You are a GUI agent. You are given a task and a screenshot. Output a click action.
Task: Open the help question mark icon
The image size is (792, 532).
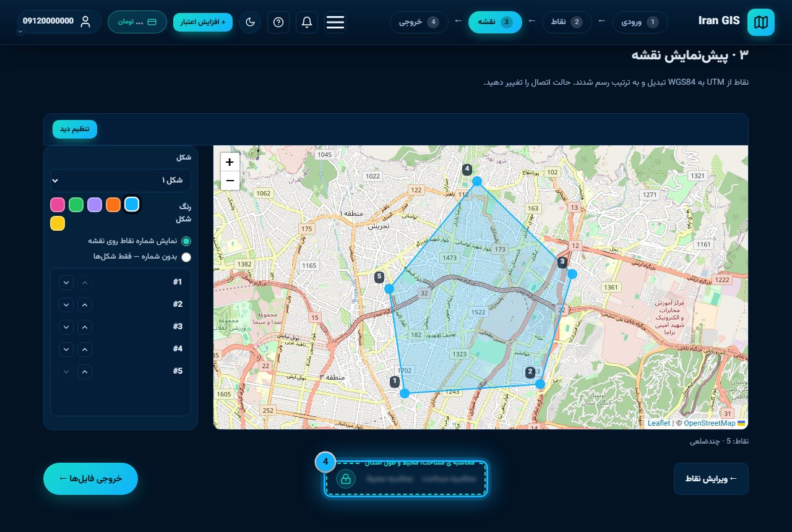point(278,22)
